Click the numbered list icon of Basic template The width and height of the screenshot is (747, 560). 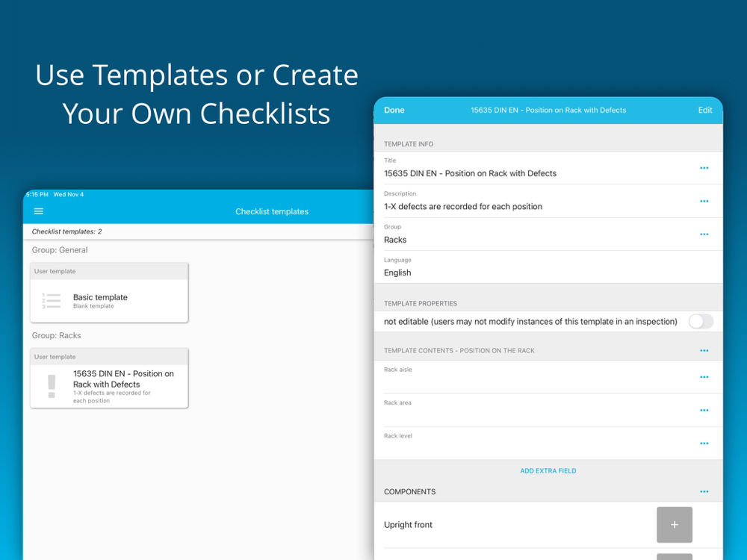52,301
